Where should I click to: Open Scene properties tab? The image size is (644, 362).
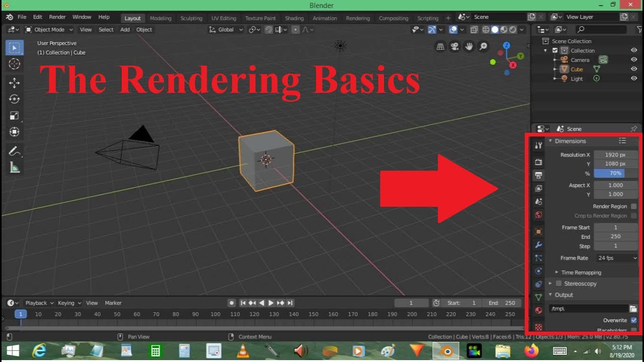[x=538, y=202]
